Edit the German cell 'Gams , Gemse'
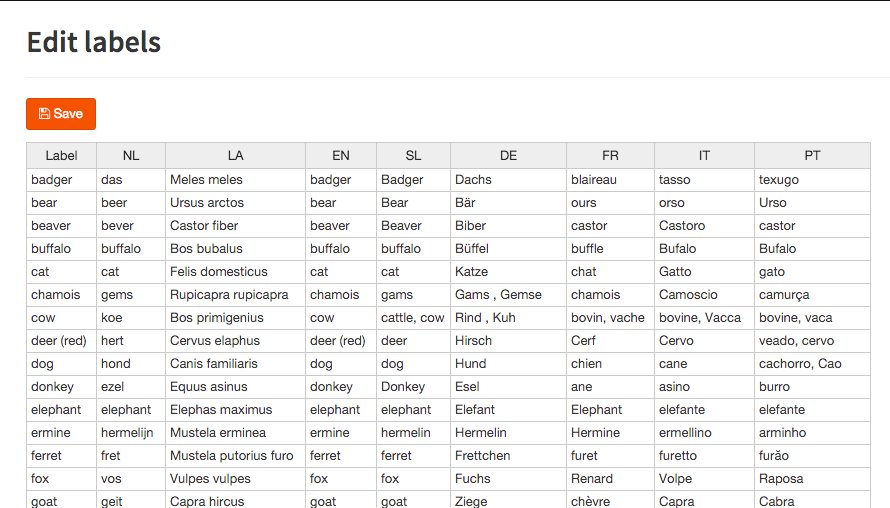The width and height of the screenshot is (890, 508). click(x=509, y=295)
